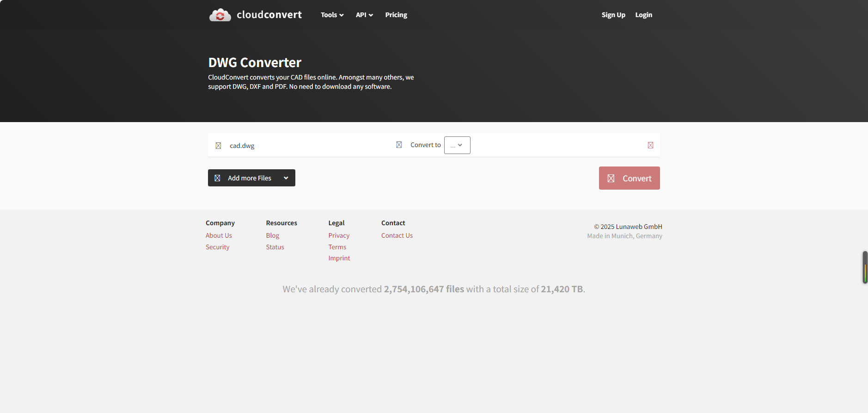The height and width of the screenshot is (413, 868).
Task: Check the Status page link
Action: (x=275, y=247)
